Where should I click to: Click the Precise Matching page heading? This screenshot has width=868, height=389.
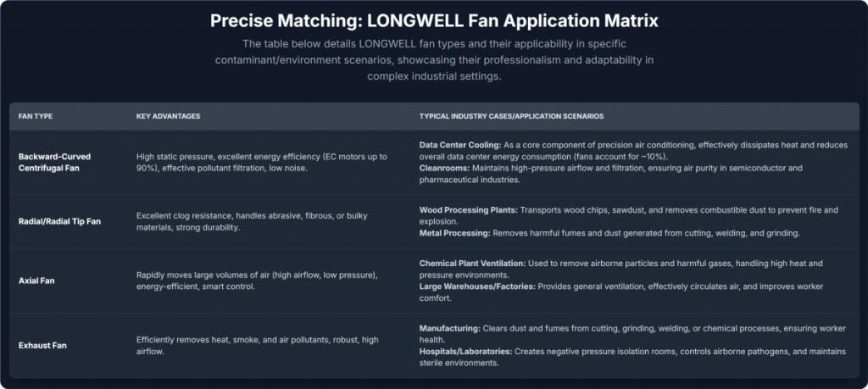coord(434,21)
